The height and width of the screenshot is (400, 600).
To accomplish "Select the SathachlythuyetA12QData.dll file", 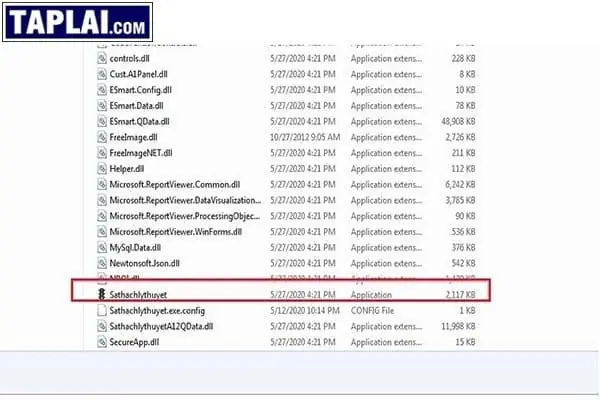I will pyautogui.click(x=168, y=326).
